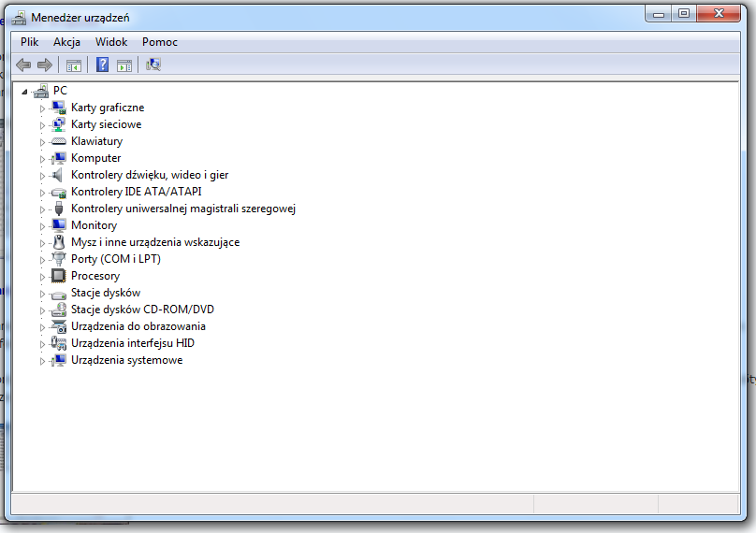Select Kontrolery IDE ATA/ATAPI label
The height and width of the screenshot is (533, 756).
tap(137, 192)
